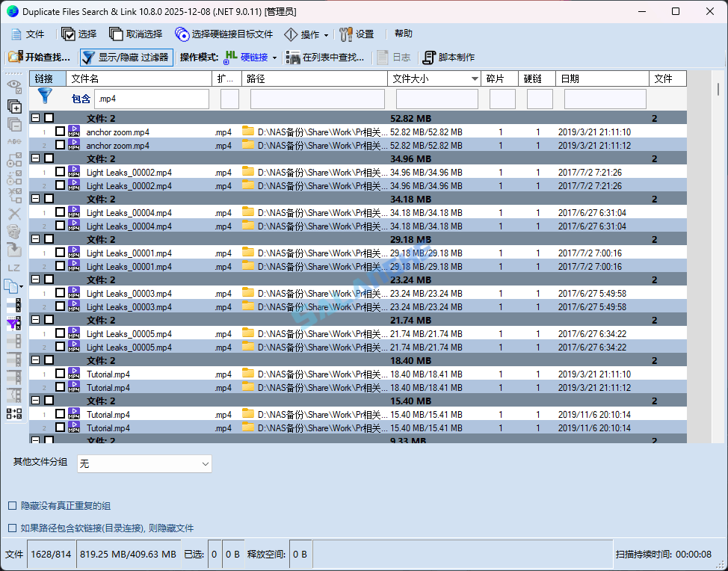
Task: Enable hiding groups without true duplicates
Action: pos(12,506)
